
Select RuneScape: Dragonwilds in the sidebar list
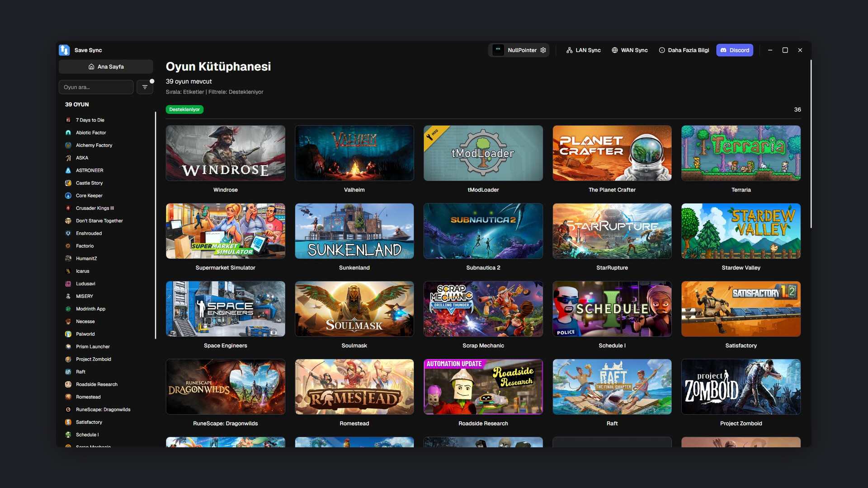coord(107,410)
